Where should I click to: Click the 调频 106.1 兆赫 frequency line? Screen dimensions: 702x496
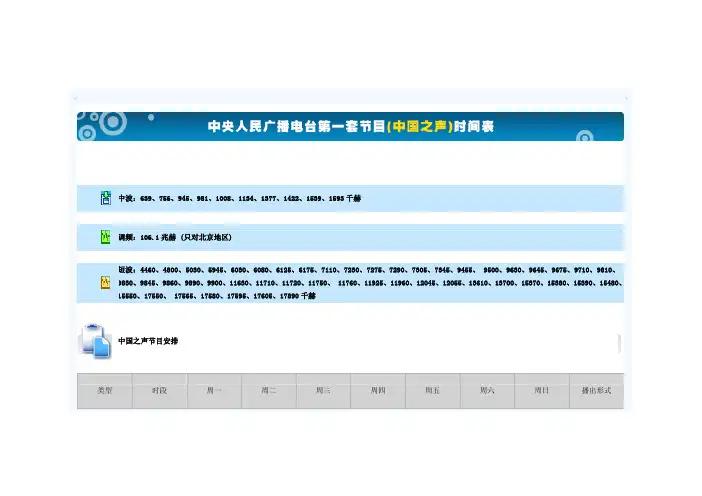point(175,238)
